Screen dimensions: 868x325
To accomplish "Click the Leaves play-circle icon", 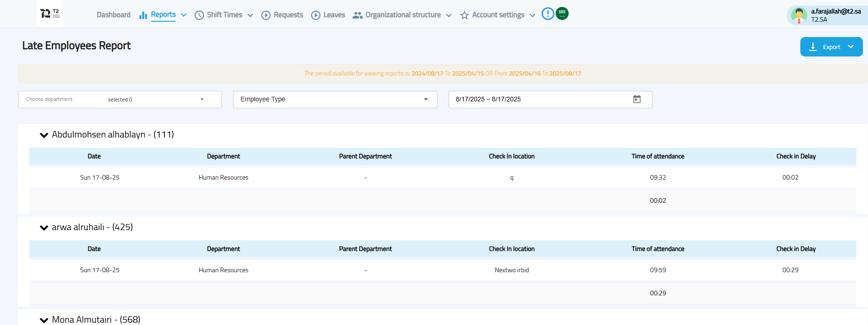I will point(316,15).
